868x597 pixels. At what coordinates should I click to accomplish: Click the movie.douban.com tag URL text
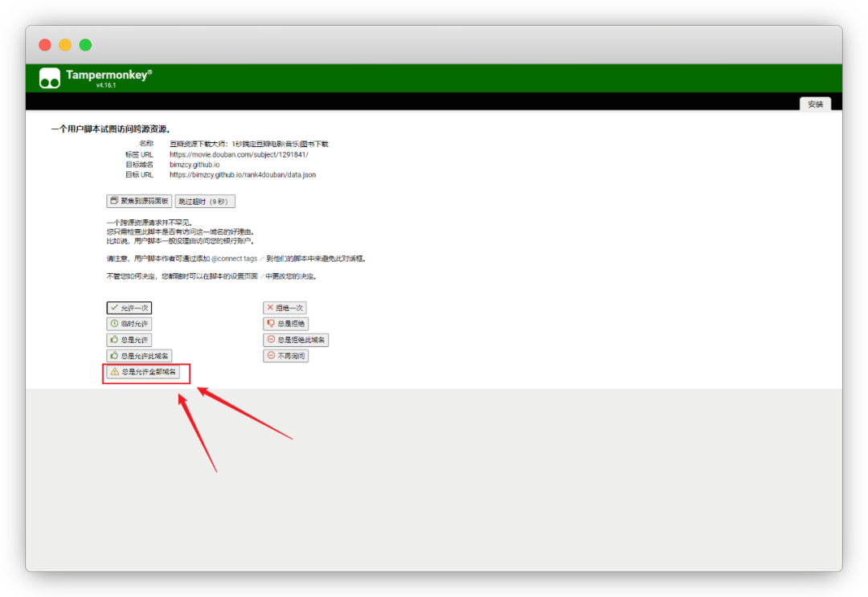click(x=240, y=154)
